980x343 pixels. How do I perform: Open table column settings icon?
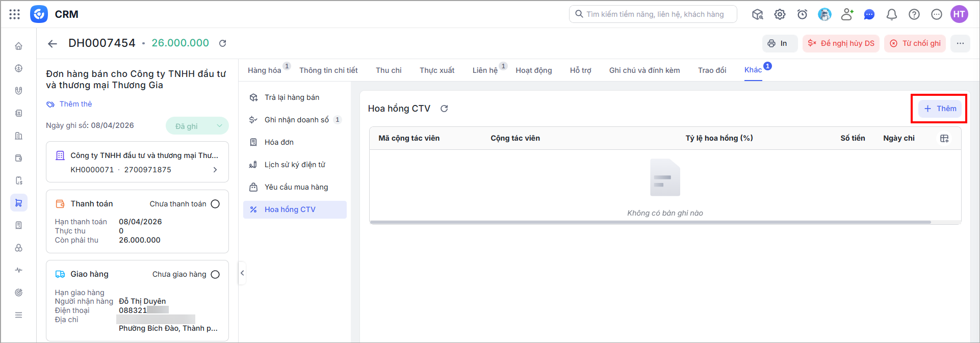(944, 138)
